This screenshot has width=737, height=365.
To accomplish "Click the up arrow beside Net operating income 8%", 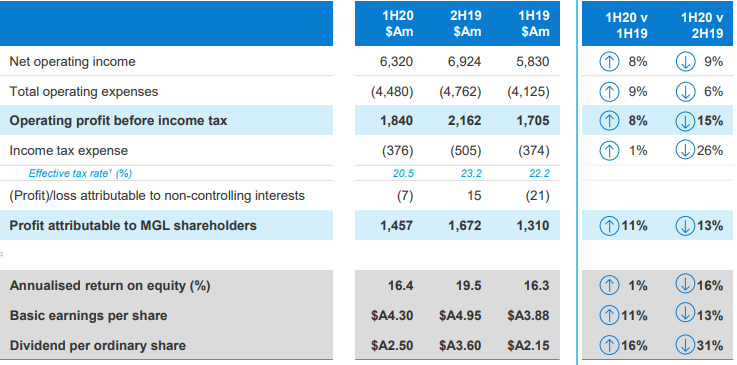I will [x=609, y=62].
